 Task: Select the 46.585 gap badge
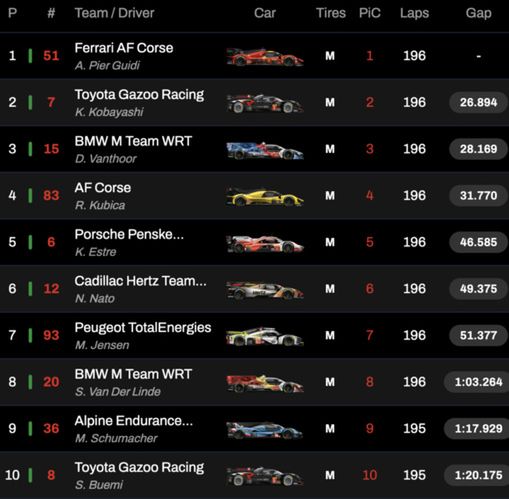(x=478, y=242)
